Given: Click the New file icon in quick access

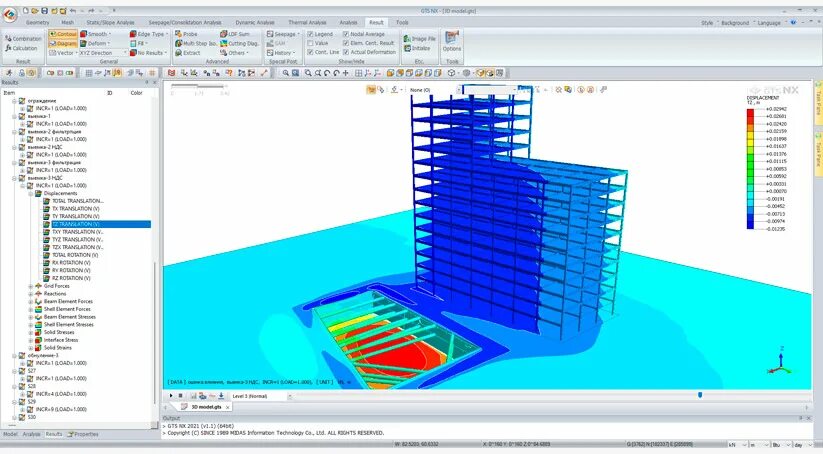Looking at the screenshot, I should coord(25,10).
